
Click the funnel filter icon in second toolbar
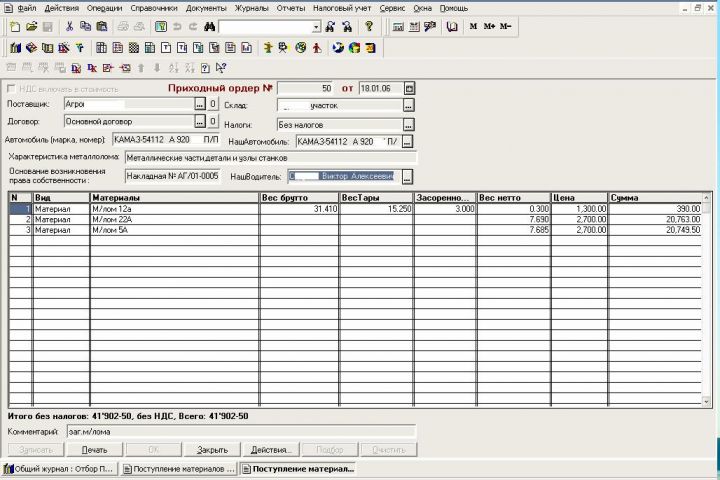80,48
